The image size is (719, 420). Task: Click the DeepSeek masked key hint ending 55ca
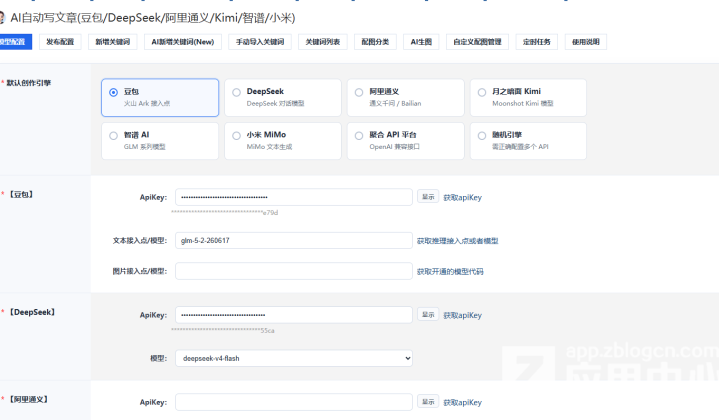(223, 330)
